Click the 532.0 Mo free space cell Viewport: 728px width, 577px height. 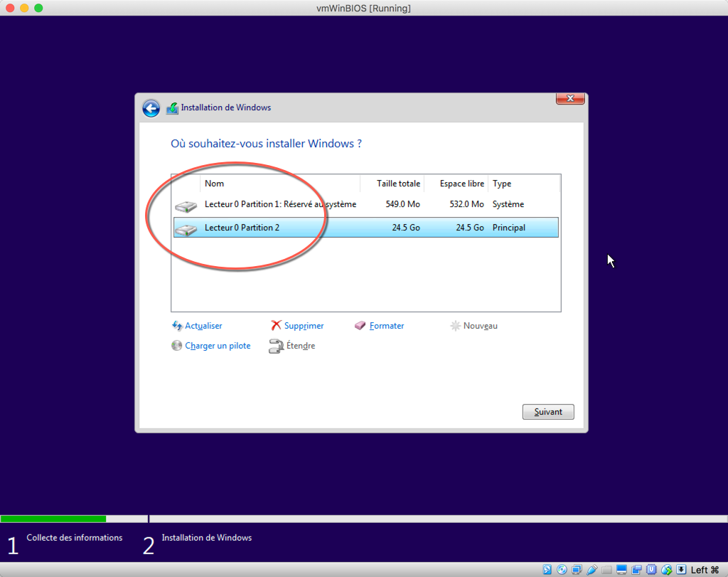click(466, 204)
